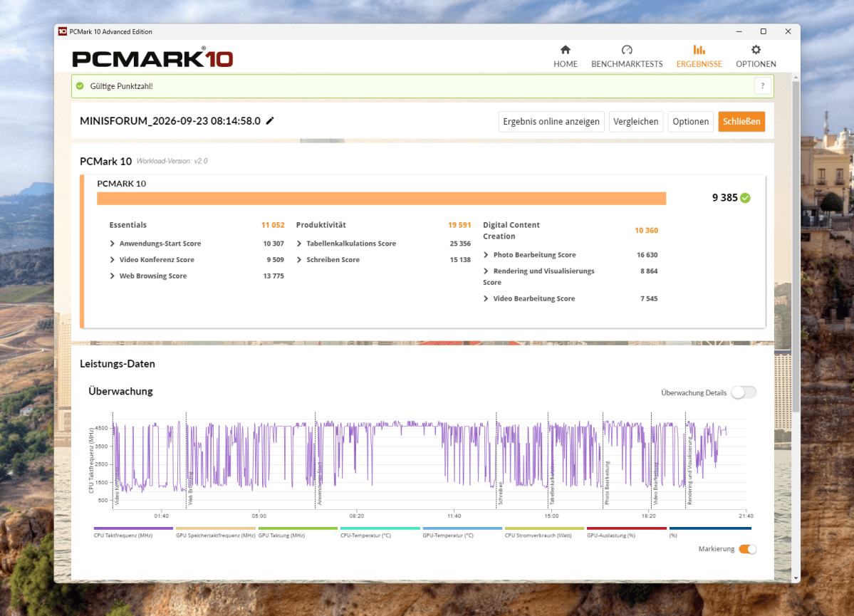
Task: Click the Workload-Version: v2.0 text
Action: 172,161
